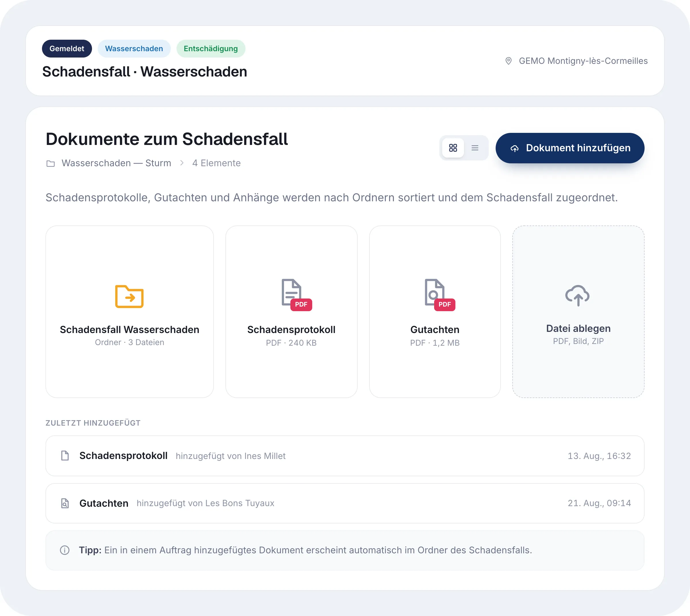This screenshot has width=690, height=616.
Task: Click the Datei ablegen label
Action: [x=578, y=328]
